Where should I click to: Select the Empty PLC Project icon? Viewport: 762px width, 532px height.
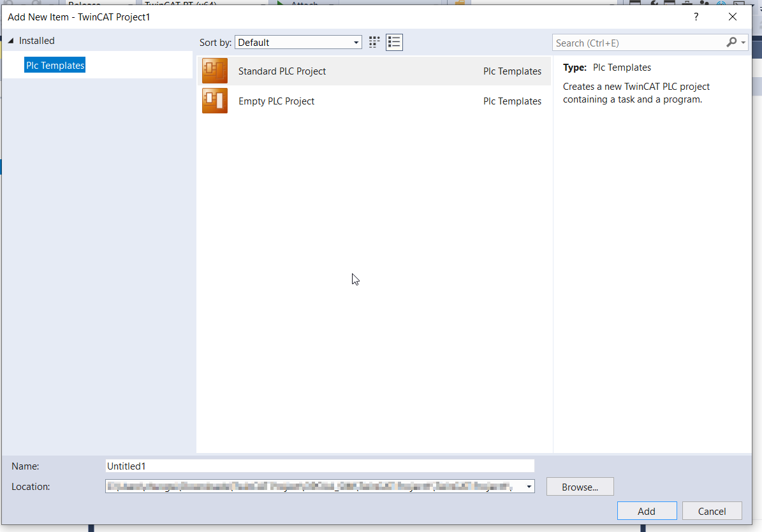point(215,101)
